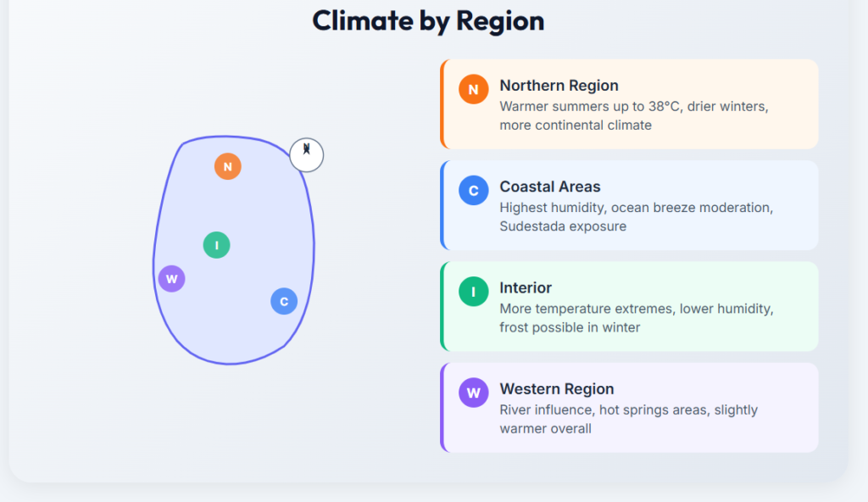Click the purple W marker on the map
This screenshot has width=868, height=502.
(x=171, y=278)
